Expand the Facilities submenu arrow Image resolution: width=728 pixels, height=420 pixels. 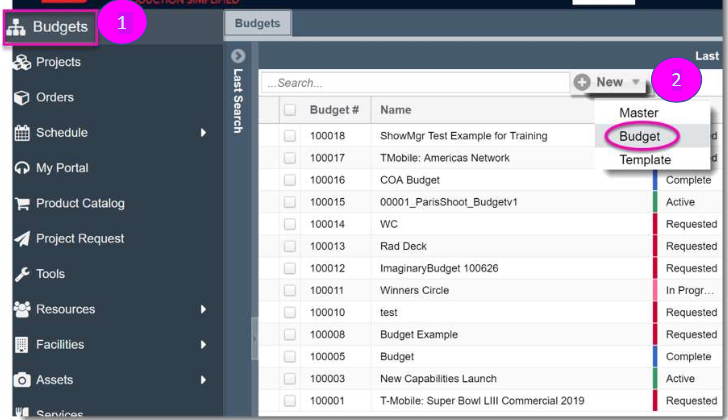tap(203, 344)
